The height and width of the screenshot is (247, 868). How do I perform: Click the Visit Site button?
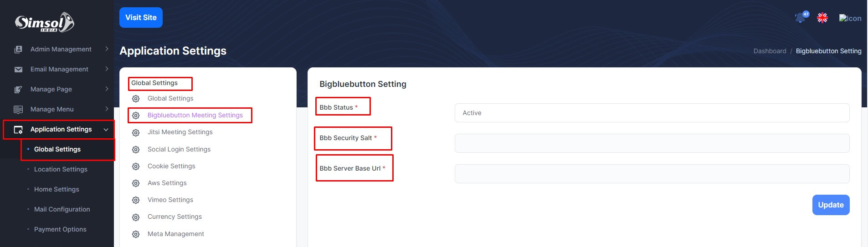pyautogui.click(x=141, y=18)
